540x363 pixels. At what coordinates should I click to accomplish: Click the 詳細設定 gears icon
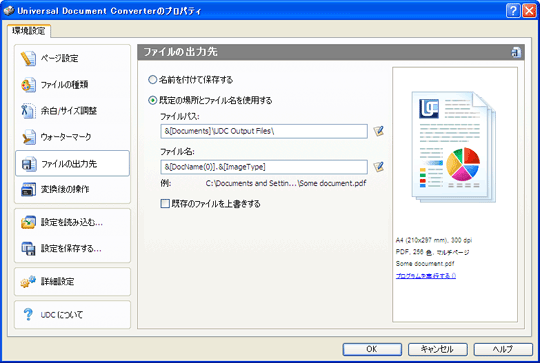[x=28, y=282]
